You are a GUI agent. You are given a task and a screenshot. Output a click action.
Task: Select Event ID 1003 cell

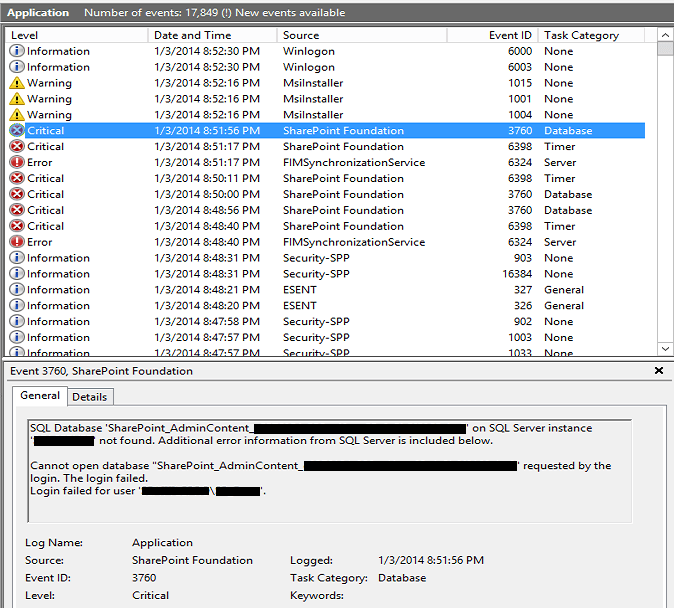(520, 338)
